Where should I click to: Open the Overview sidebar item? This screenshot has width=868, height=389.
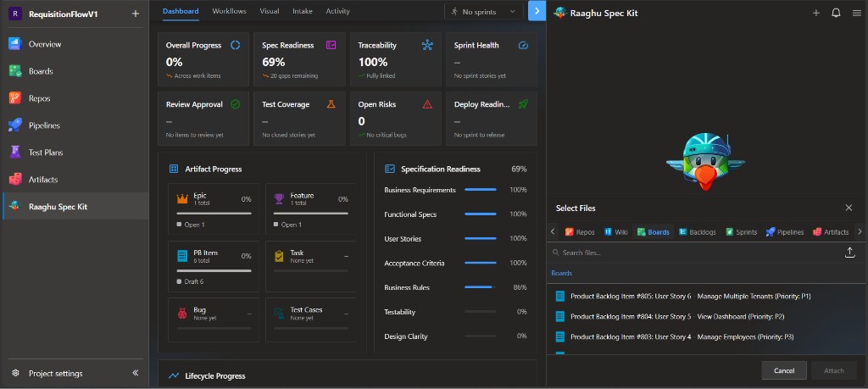point(75,44)
